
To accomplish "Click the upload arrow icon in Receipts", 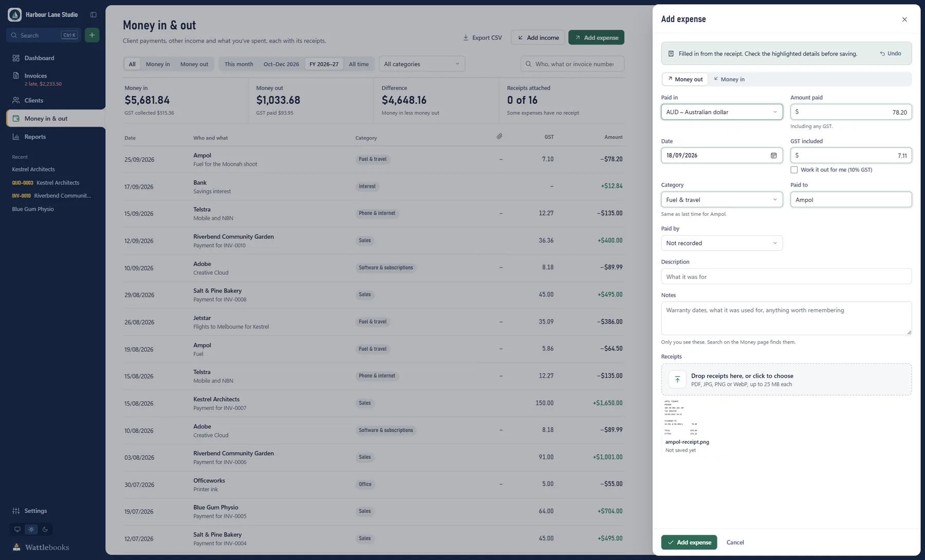I will [677, 380].
